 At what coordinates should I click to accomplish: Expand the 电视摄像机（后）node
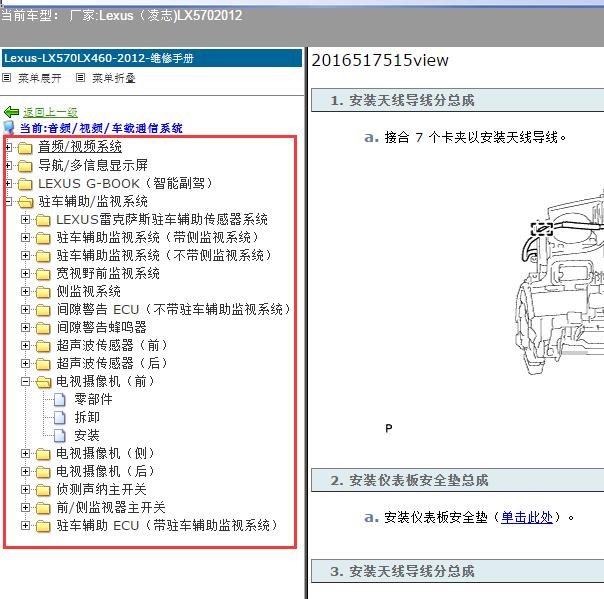[x=25, y=471]
